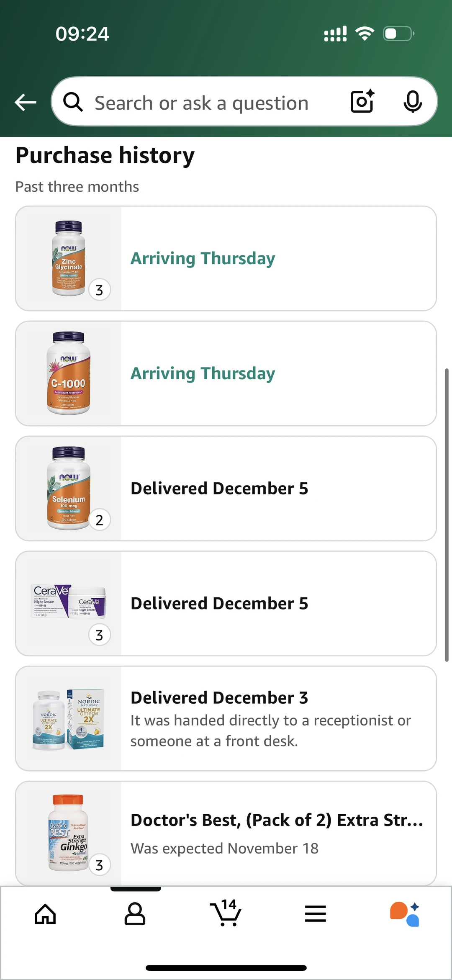
Task: Click the vertical scrollbar on the right
Action: pyautogui.click(x=447, y=515)
